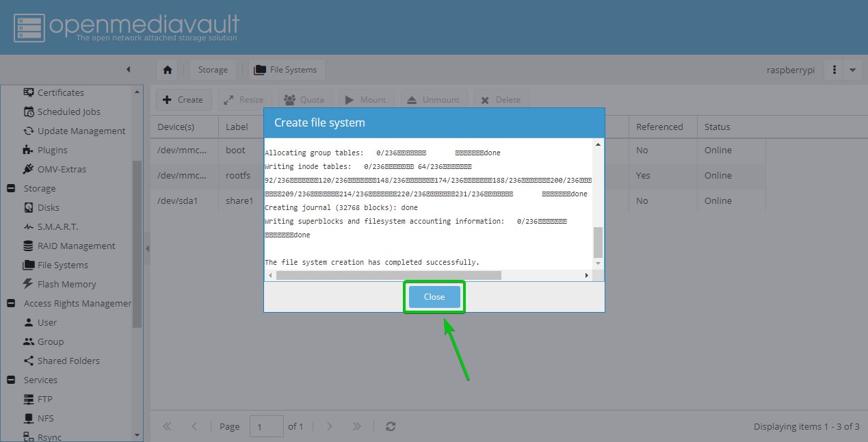Open File Systems in the sidebar
Image resolution: width=868 pixels, height=442 pixels.
(63, 265)
